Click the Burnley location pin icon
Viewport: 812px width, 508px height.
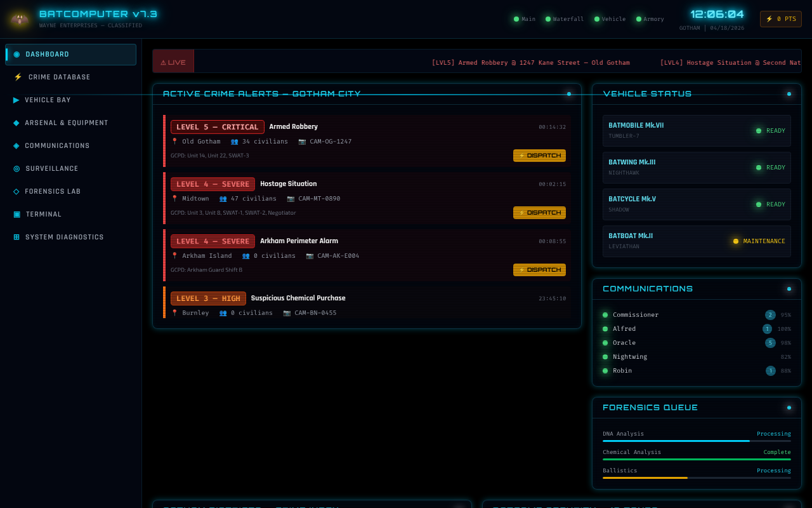click(x=174, y=313)
